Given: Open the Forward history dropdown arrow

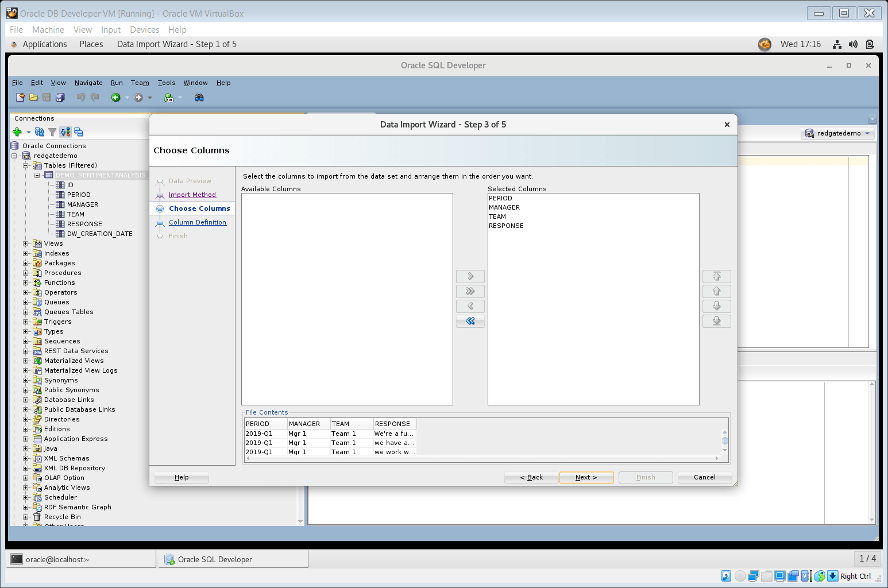Looking at the screenshot, I should point(150,98).
